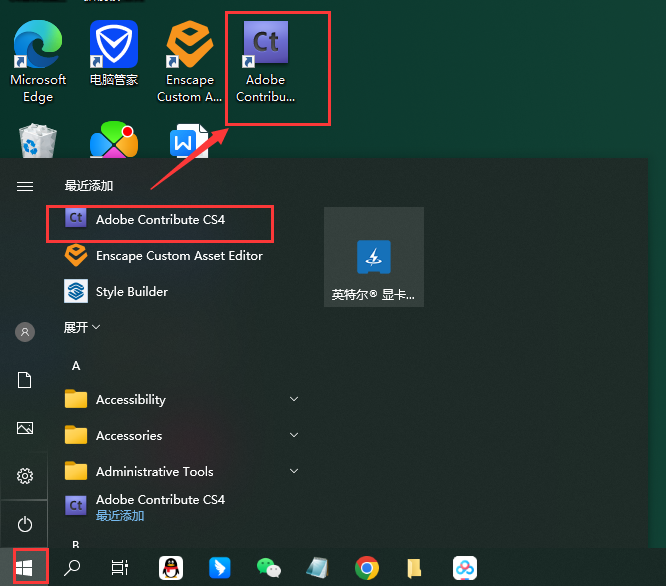Viewport: 666px width, 586px height.
Task: Click the 最近添加 heading
Action: click(89, 186)
